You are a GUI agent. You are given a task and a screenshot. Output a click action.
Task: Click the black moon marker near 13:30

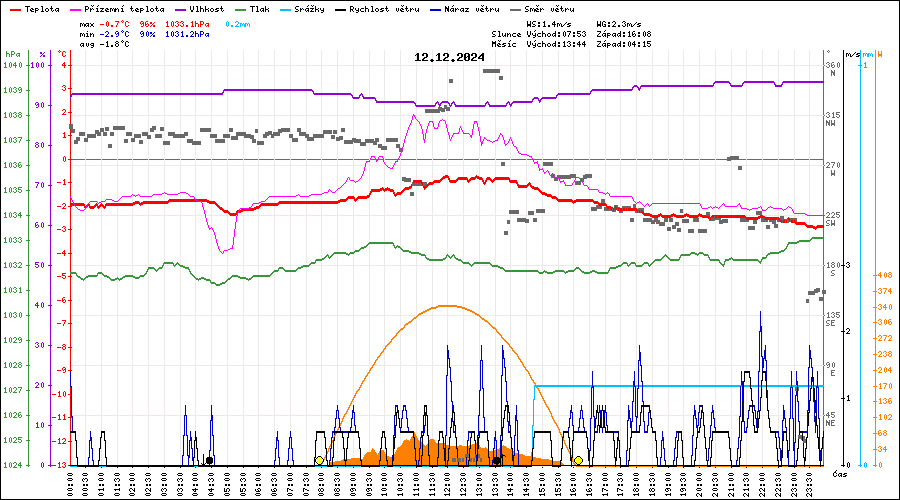[x=496, y=461]
